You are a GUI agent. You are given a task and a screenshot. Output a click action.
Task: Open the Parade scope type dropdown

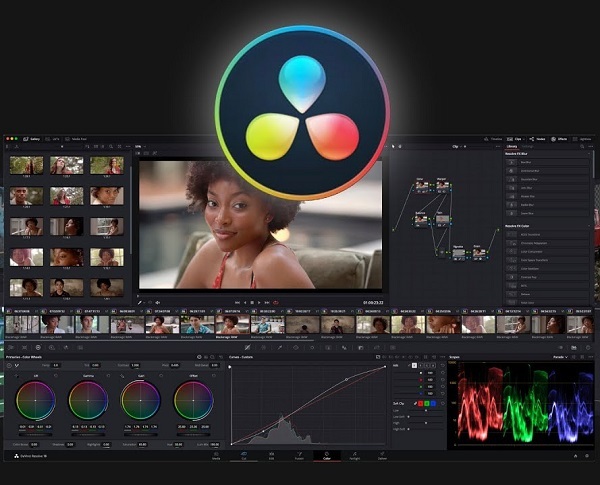click(x=561, y=357)
